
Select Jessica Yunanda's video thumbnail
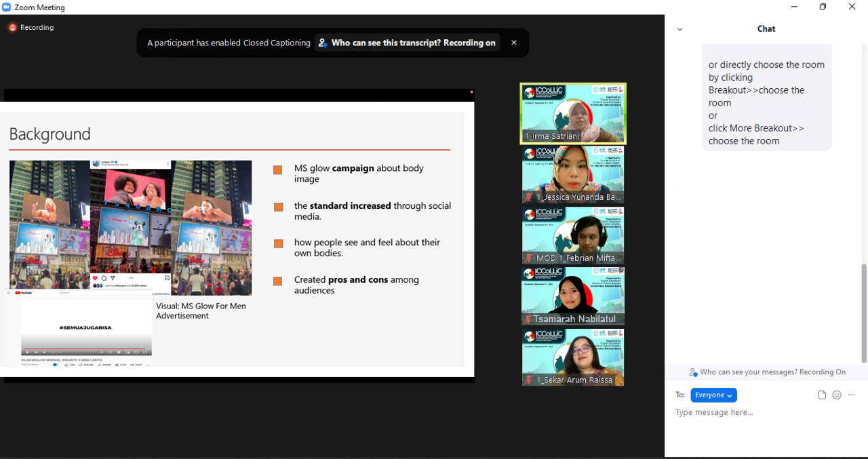[573, 174]
